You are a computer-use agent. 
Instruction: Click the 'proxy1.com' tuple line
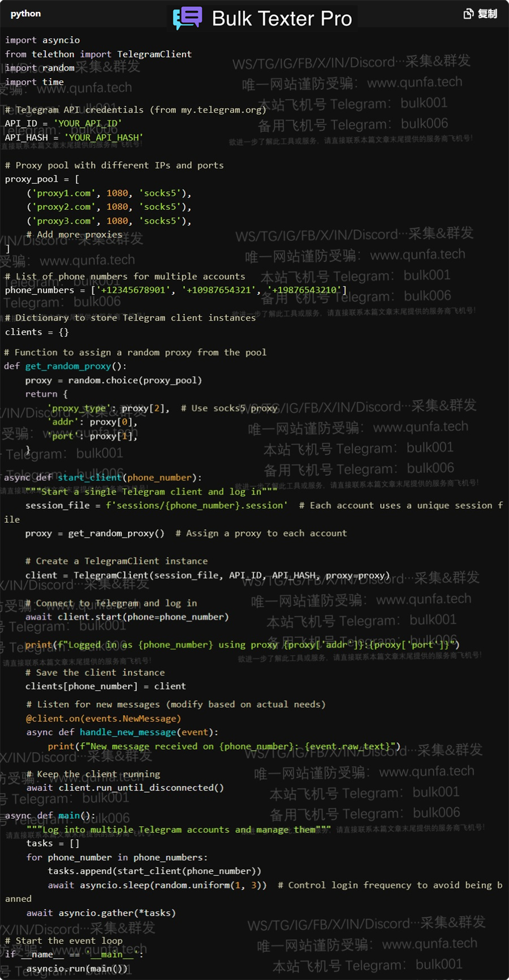click(109, 193)
